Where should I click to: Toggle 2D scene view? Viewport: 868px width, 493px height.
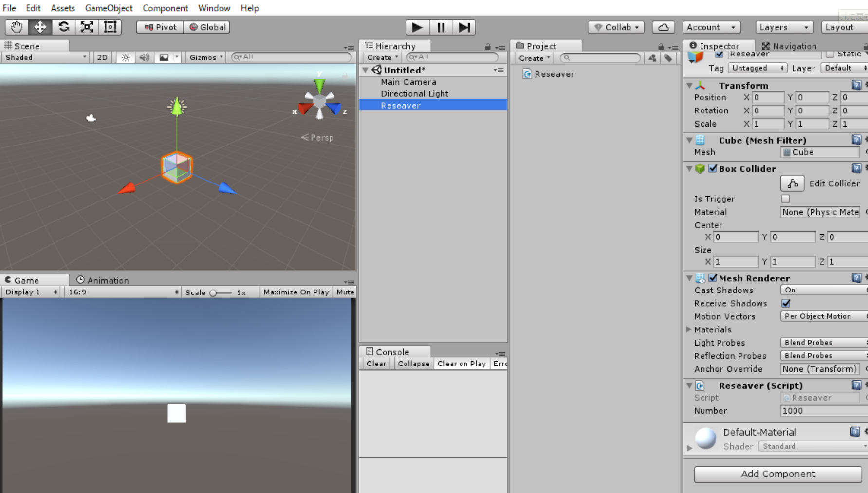[102, 57]
